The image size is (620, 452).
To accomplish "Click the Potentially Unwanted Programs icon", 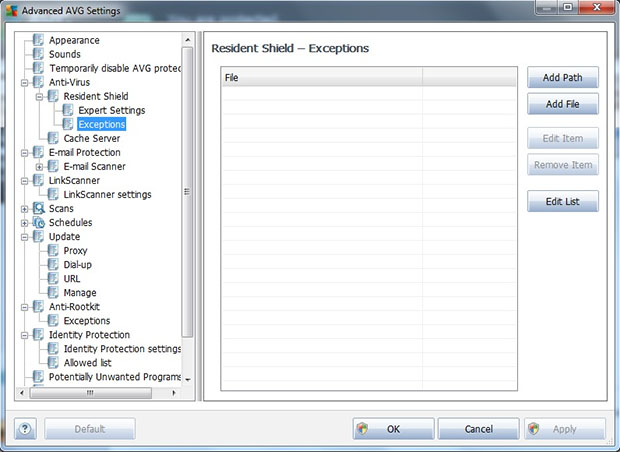I will pos(38,376).
